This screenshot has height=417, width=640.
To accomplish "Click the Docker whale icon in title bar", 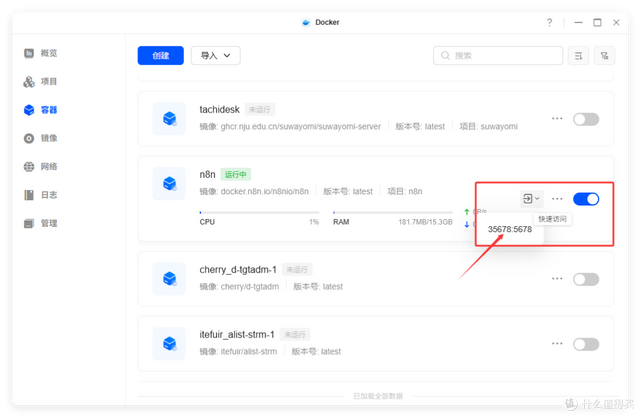I will coord(306,22).
